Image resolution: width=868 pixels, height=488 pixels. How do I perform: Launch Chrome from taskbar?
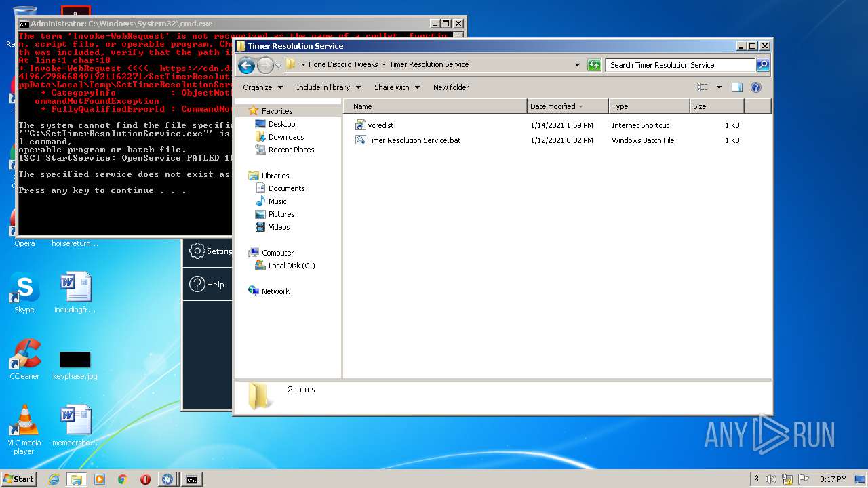click(x=123, y=479)
